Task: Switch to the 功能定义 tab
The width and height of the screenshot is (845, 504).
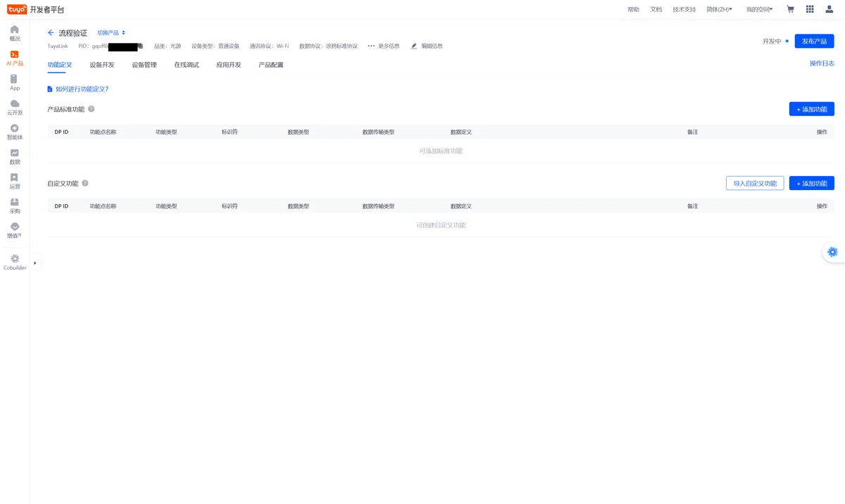Action: click(60, 65)
